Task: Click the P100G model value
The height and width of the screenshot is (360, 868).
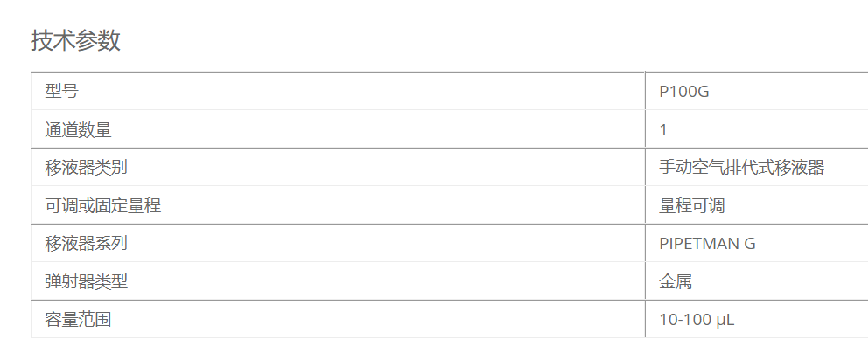Action: tap(683, 92)
